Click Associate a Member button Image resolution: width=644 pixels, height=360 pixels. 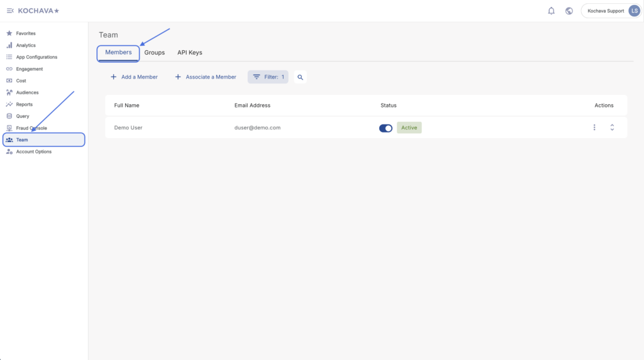(206, 77)
